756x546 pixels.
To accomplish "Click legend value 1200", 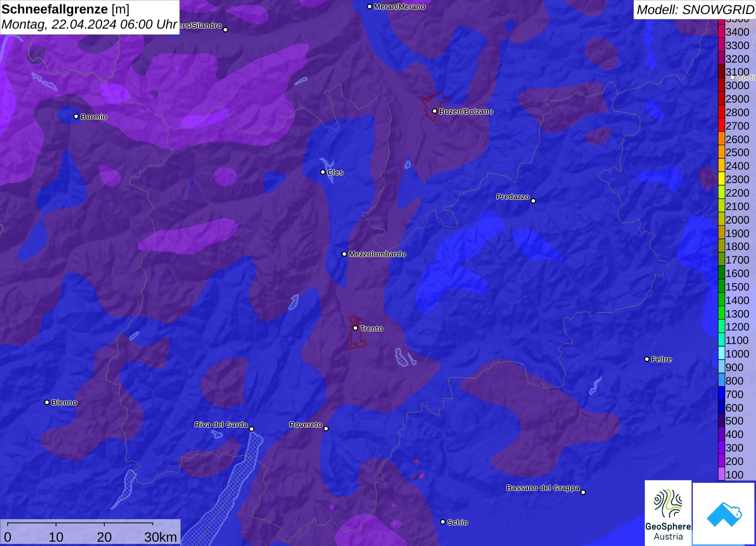I will tap(737, 327).
